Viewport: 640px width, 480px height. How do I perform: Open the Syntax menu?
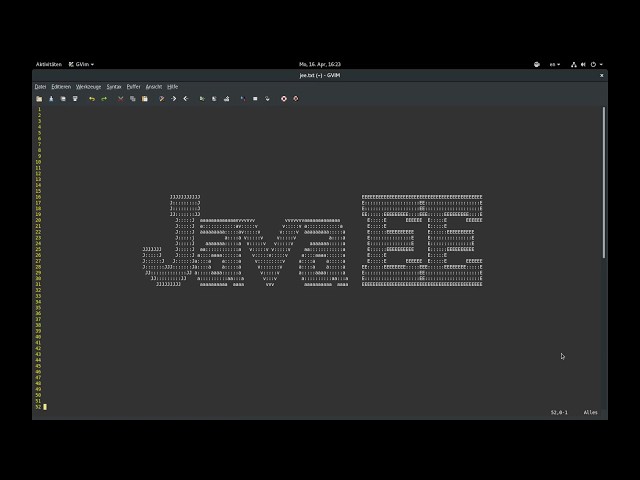pyautogui.click(x=114, y=87)
